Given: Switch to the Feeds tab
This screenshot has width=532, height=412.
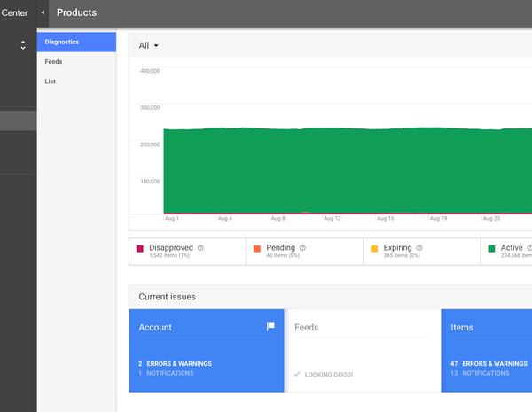Looking at the screenshot, I should click(53, 62).
